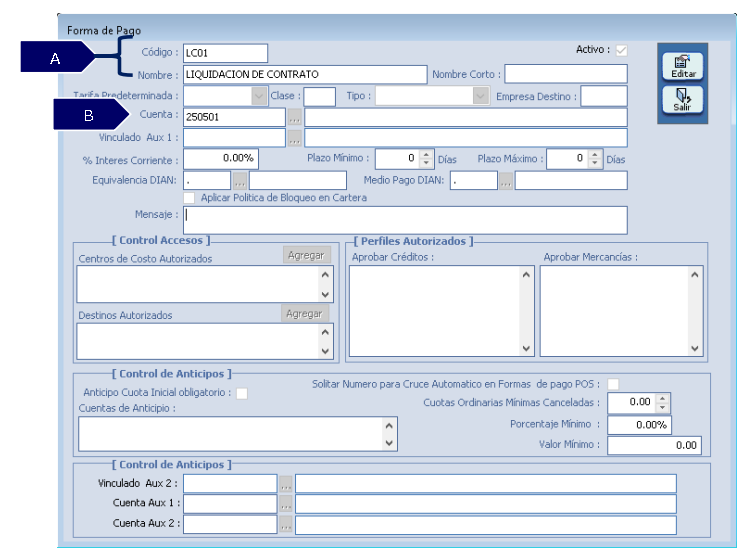Increase Plazo Mínimo days with up arrow
Image resolution: width=745 pixels, height=554 pixels.
(x=426, y=154)
